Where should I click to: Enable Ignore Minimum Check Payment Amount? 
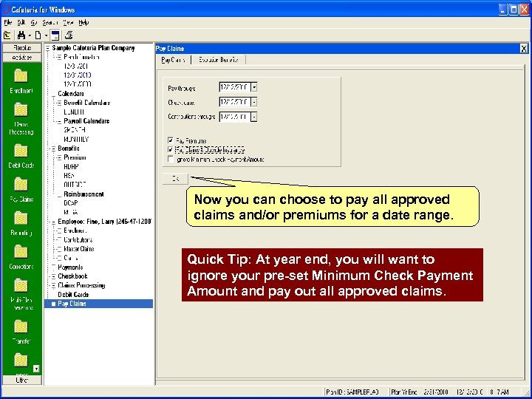[171, 159]
